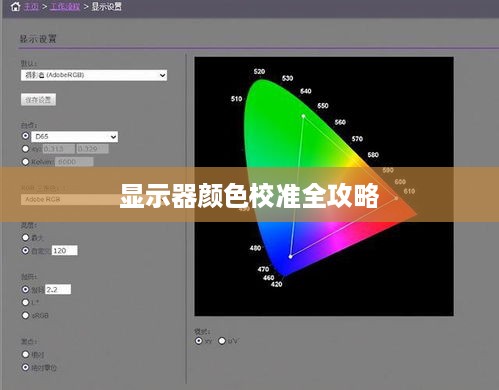Open the 主页 breadcrumb link

pyautogui.click(x=31, y=6)
